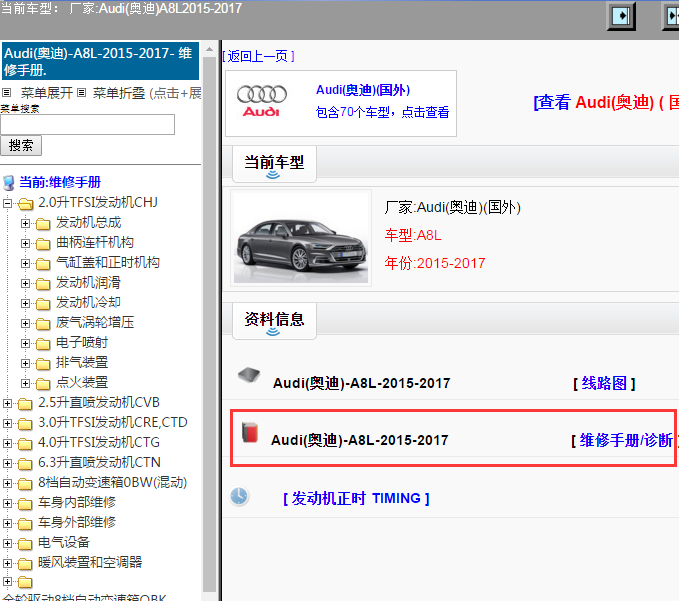This screenshot has width=679, height=601.
Task: Click folder icon next to 发动机润滑
Action: click(x=43, y=284)
